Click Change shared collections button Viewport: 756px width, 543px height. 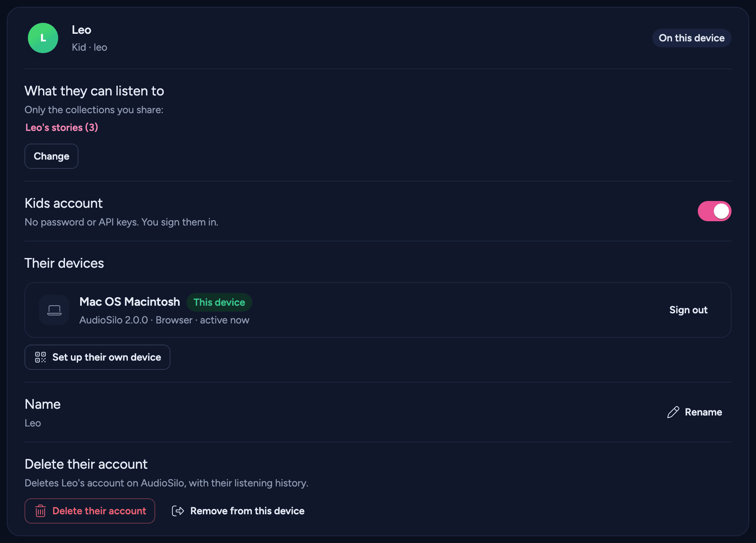tap(51, 156)
